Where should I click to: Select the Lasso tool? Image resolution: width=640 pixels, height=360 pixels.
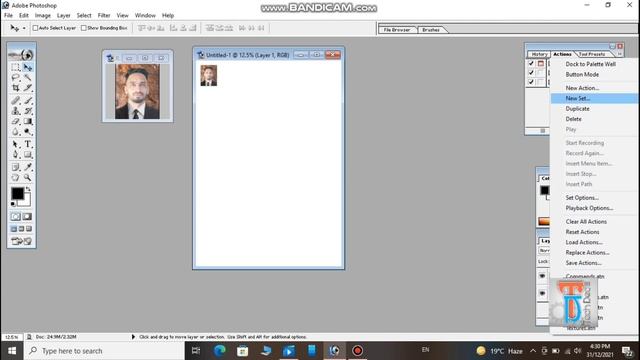point(16,77)
